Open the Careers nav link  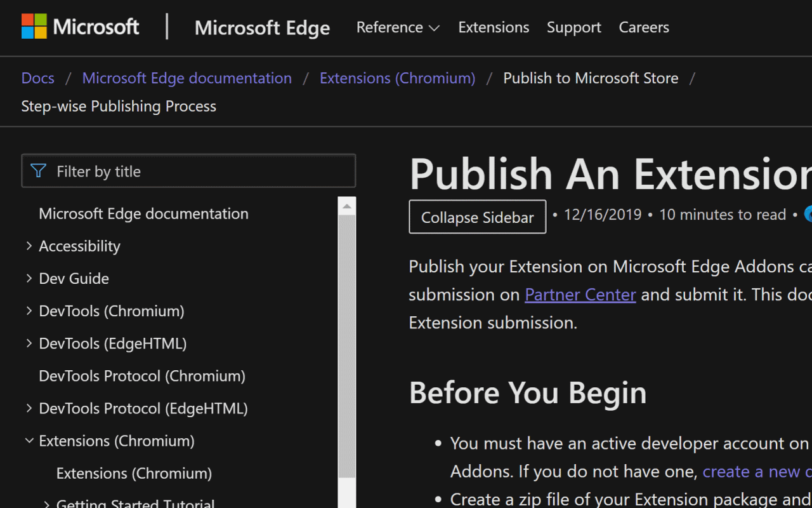[643, 27]
